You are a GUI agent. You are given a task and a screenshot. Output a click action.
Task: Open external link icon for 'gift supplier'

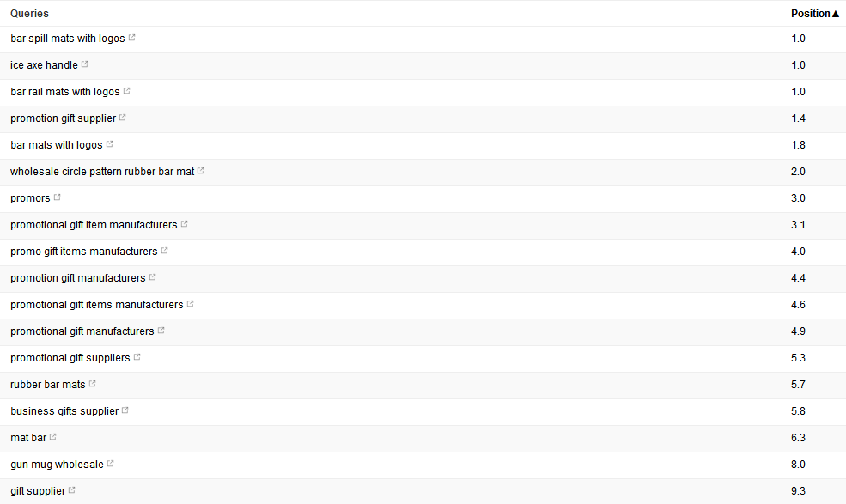point(72,490)
